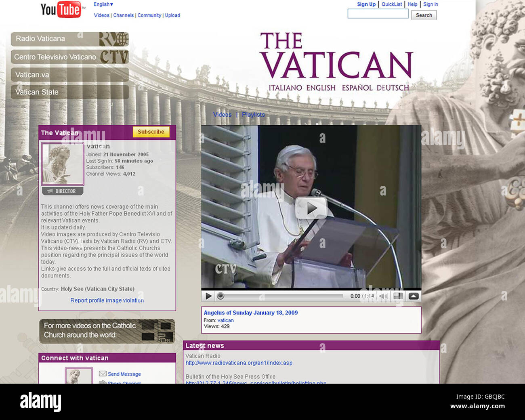This screenshot has height=420, width=525.
Task: Select ESPAÑOL language
Action: coord(357,88)
